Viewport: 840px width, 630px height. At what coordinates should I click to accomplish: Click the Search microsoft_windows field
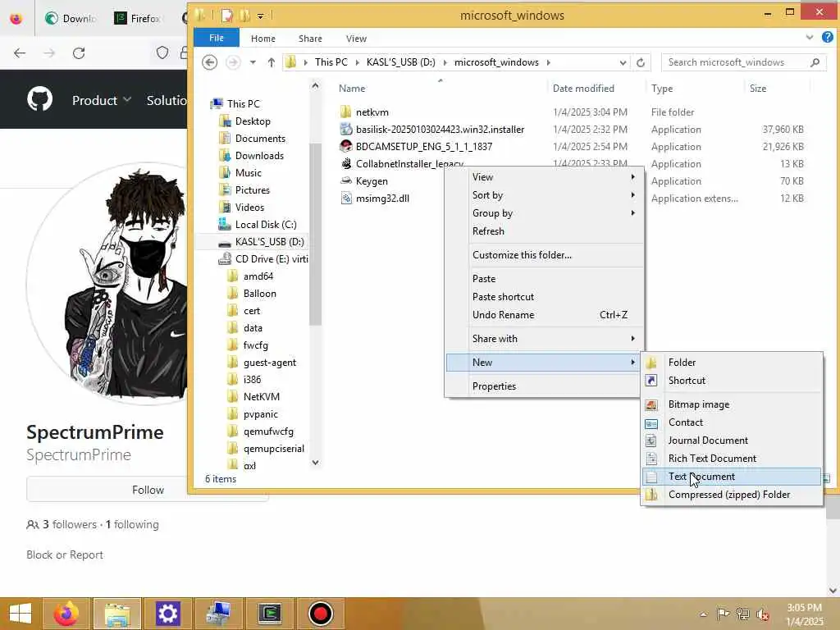(736, 62)
